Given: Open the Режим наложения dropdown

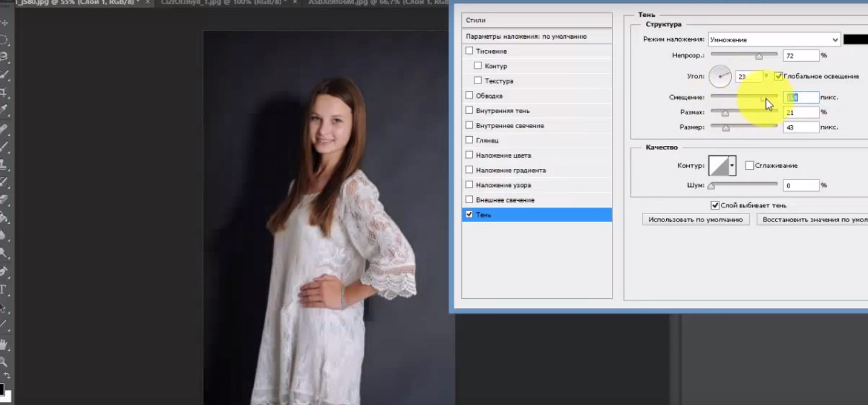Looking at the screenshot, I should click(x=774, y=40).
